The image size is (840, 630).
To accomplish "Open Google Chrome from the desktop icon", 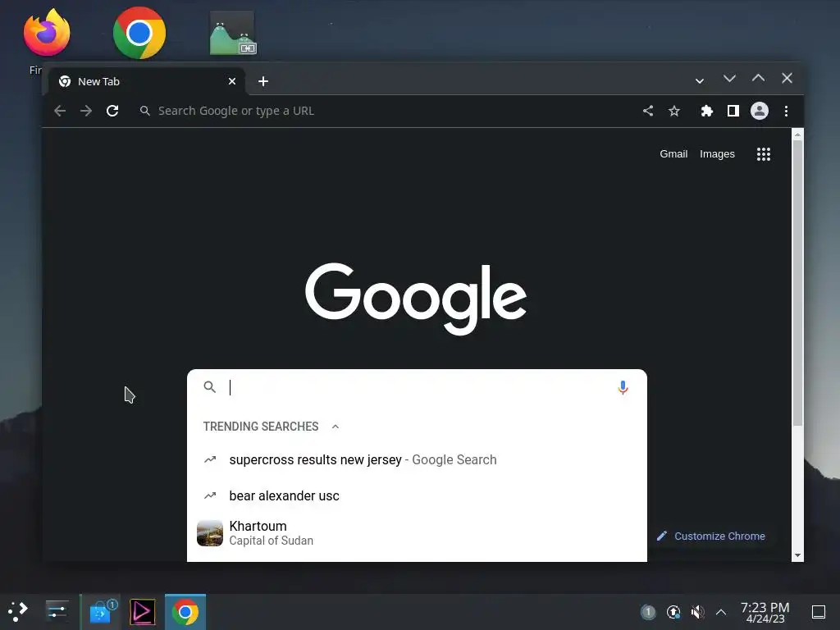I will tap(139, 33).
